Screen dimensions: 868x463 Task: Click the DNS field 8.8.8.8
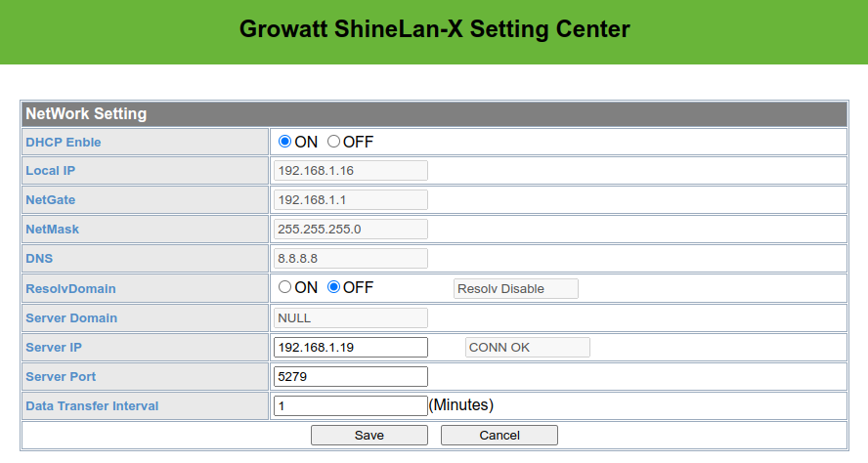tap(350, 258)
